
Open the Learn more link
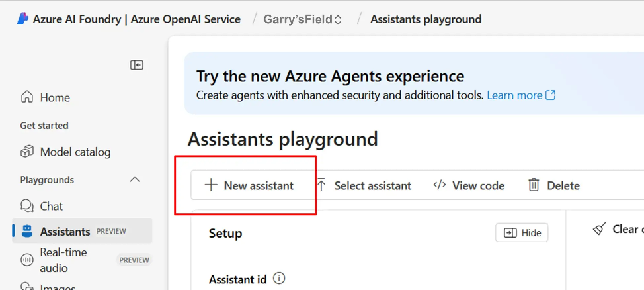tap(521, 95)
